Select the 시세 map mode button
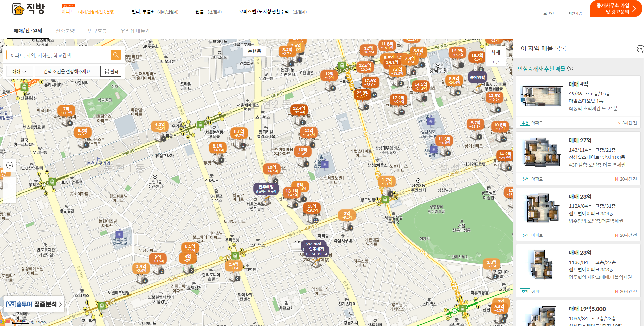The image size is (644, 326). [496, 52]
